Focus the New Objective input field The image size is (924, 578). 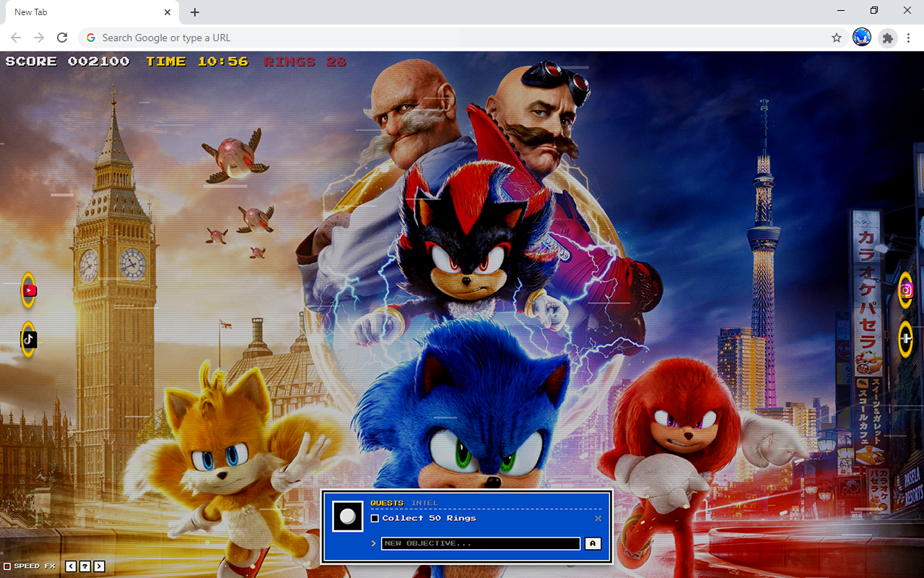point(481,543)
